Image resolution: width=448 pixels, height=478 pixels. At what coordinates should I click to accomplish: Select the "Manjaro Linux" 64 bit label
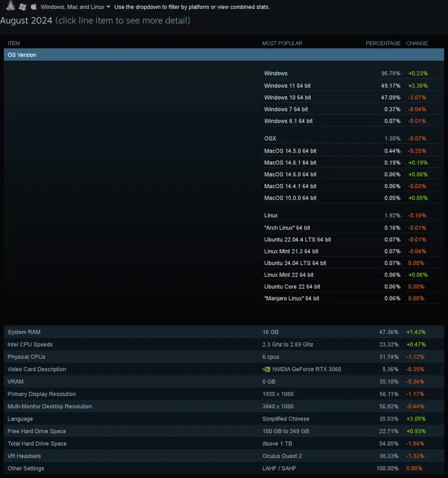pos(291,298)
